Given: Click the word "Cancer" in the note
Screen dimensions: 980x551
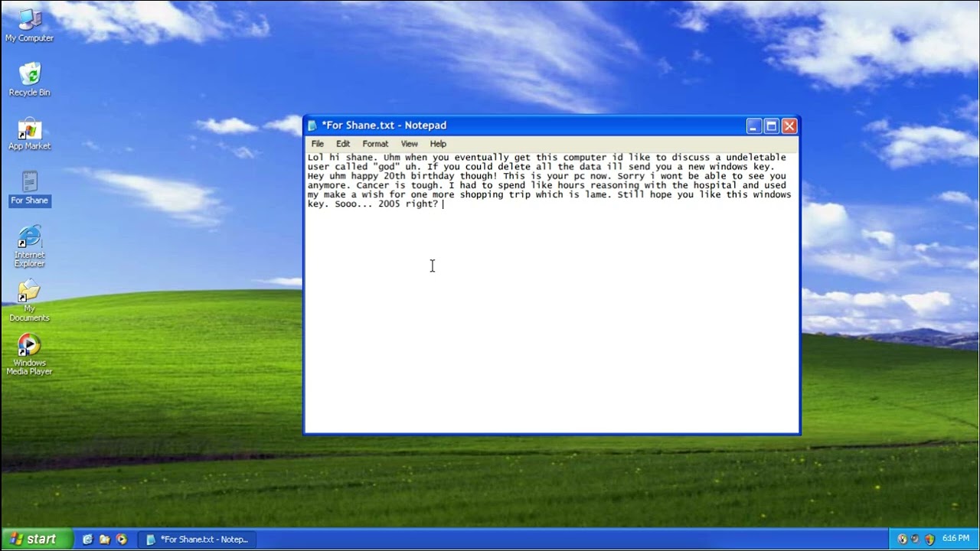Looking at the screenshot, I should 372,185.
